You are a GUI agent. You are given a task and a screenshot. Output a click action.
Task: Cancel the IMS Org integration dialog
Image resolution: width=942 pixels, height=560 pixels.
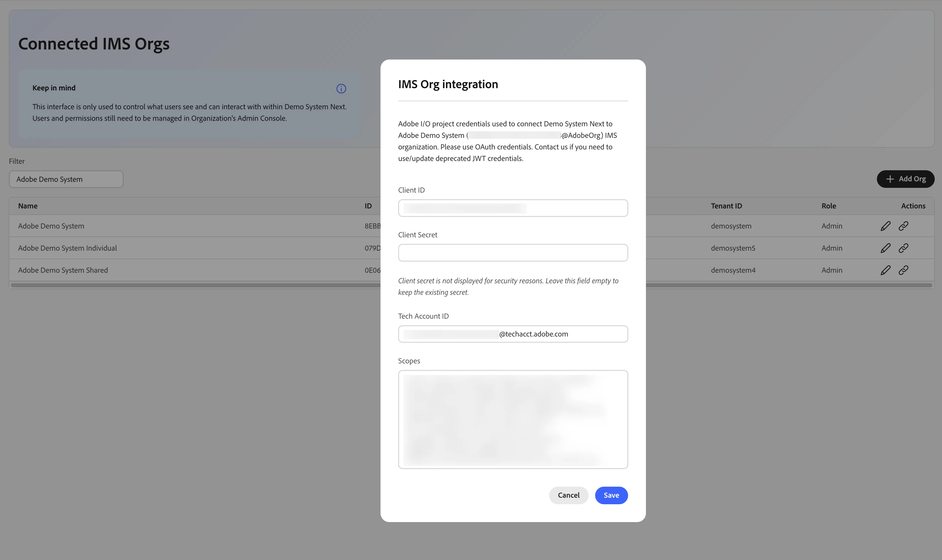(x=569, y=495)
